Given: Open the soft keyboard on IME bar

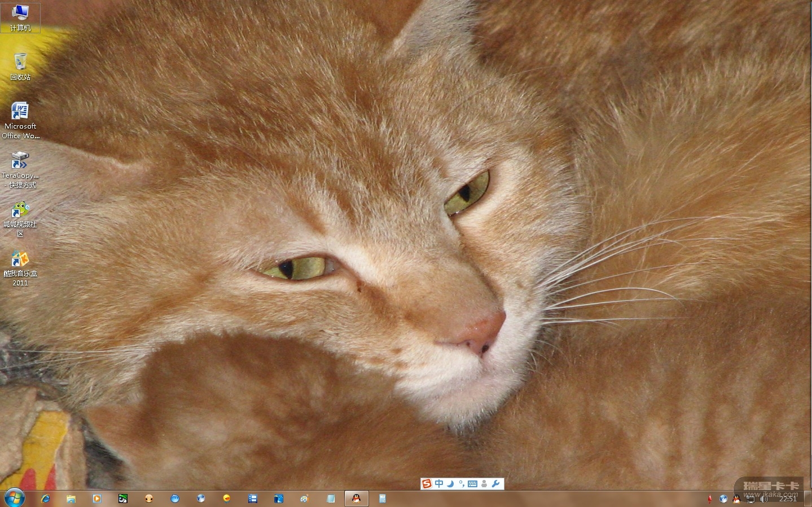Looking at the screenshot, I should 473,484.
